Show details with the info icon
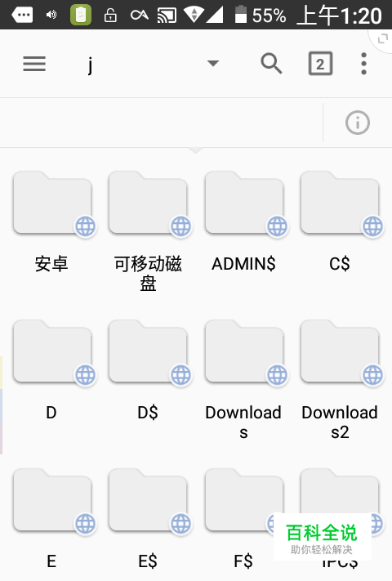The width and height of the screenshot is (392, 581). pos(357,123)
